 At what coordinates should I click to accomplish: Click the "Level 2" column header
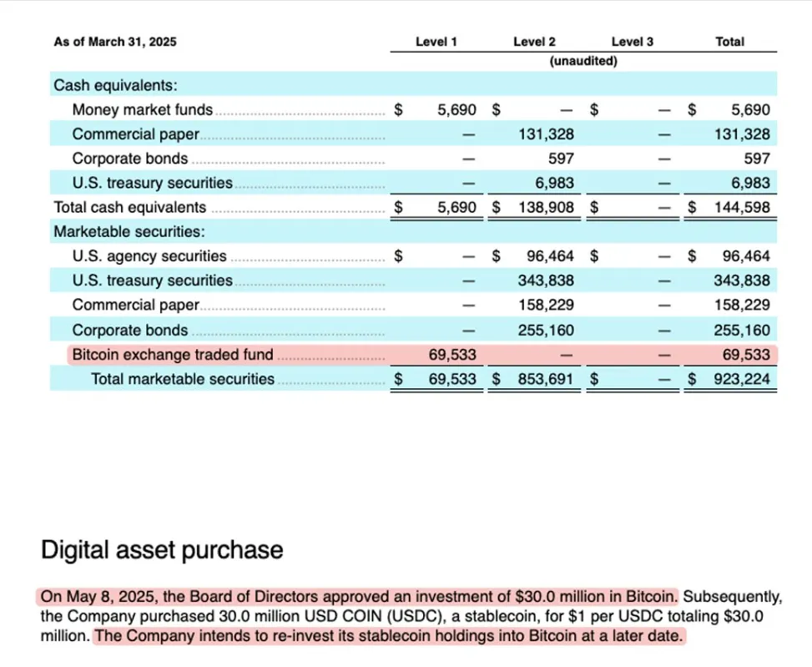point(535,42)
